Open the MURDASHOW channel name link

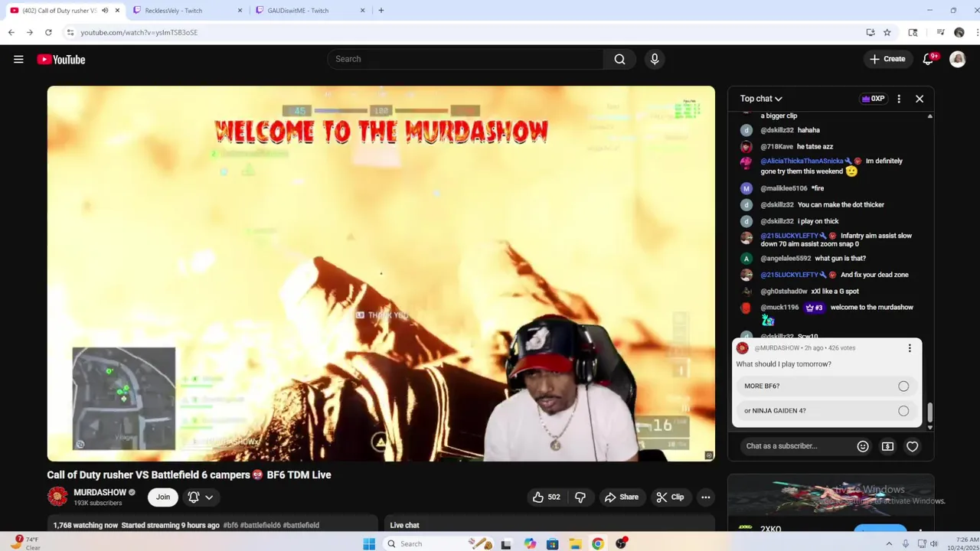(x=100, y=493)
